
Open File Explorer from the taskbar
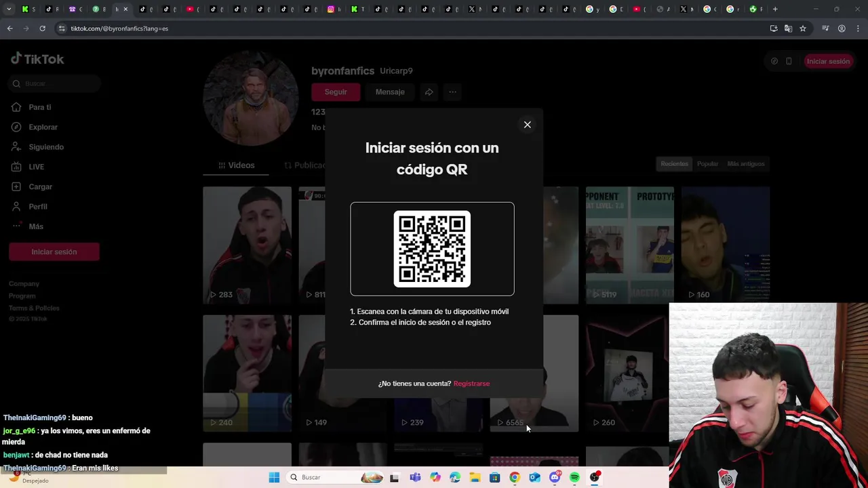pos(475,477)
